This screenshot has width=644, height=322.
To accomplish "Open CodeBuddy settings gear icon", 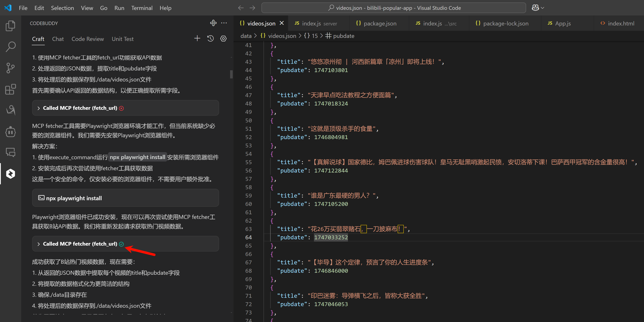I will [223, 38].
